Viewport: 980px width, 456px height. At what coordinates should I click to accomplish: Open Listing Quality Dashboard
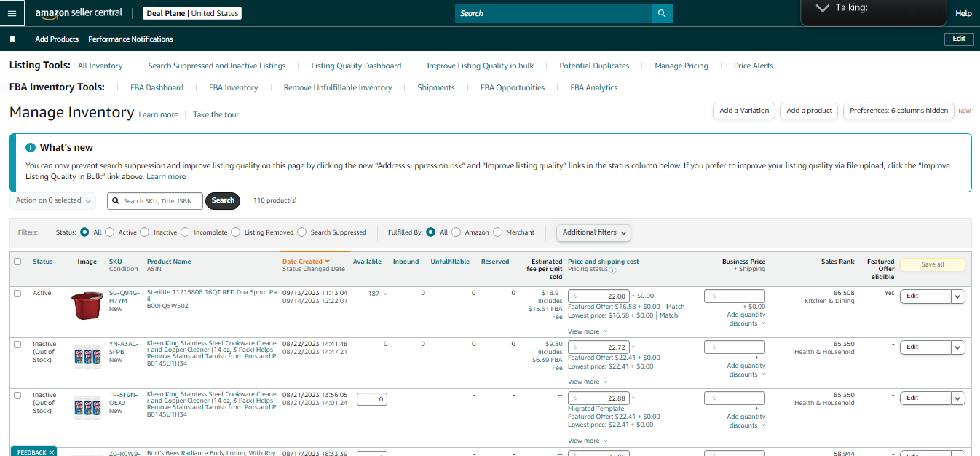tap(356, 66)
